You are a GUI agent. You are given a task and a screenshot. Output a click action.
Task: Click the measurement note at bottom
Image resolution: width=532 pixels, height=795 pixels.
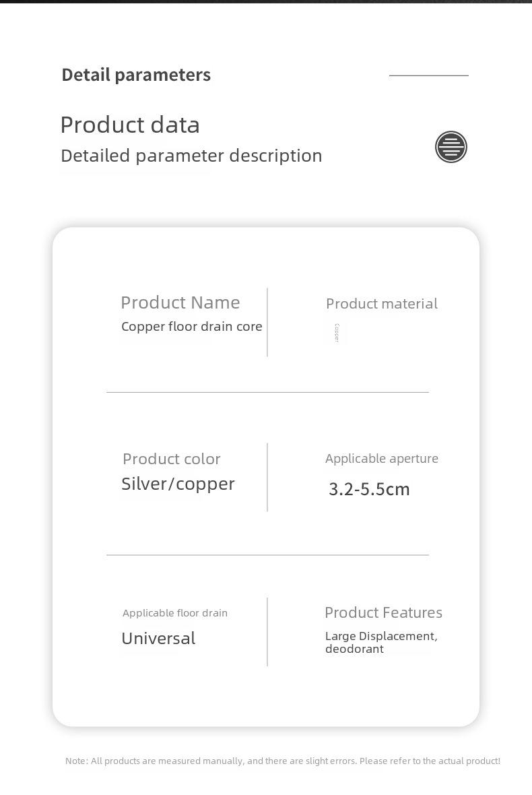(x=283, y=761)
